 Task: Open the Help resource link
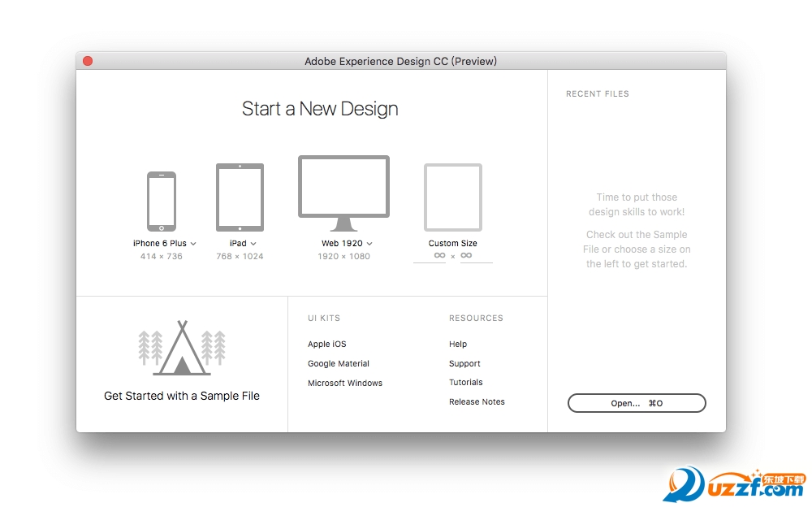click(x=458, y=344)
